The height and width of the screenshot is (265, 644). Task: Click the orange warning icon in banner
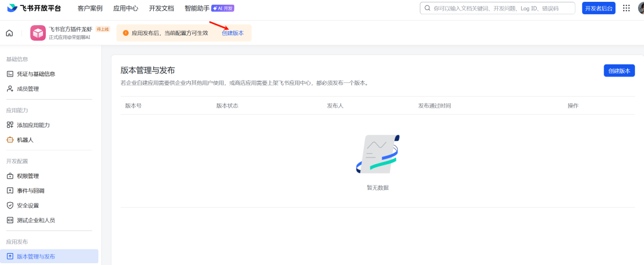(126, 33)
